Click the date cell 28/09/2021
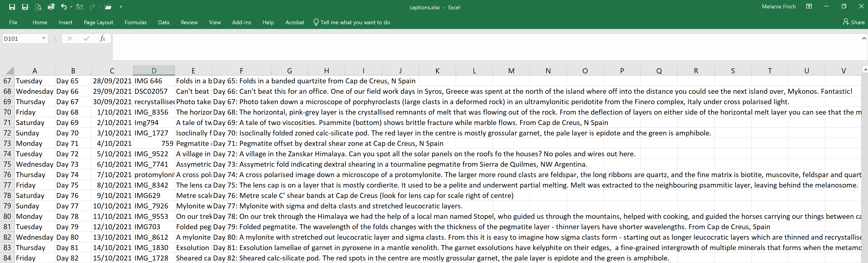This screenshot has height=263, width=868. 112,81
